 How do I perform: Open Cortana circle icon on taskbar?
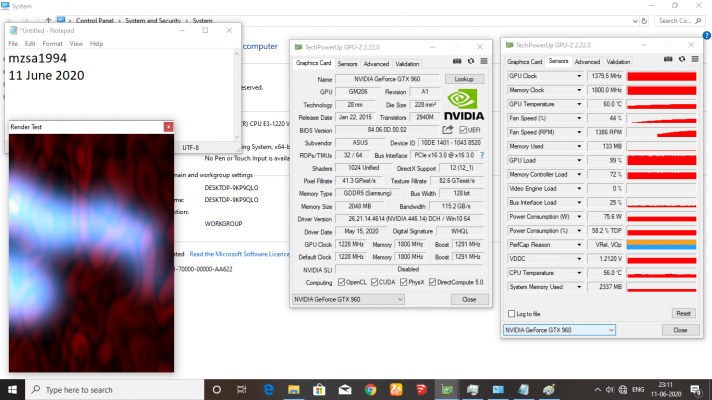tap(217, 390)
